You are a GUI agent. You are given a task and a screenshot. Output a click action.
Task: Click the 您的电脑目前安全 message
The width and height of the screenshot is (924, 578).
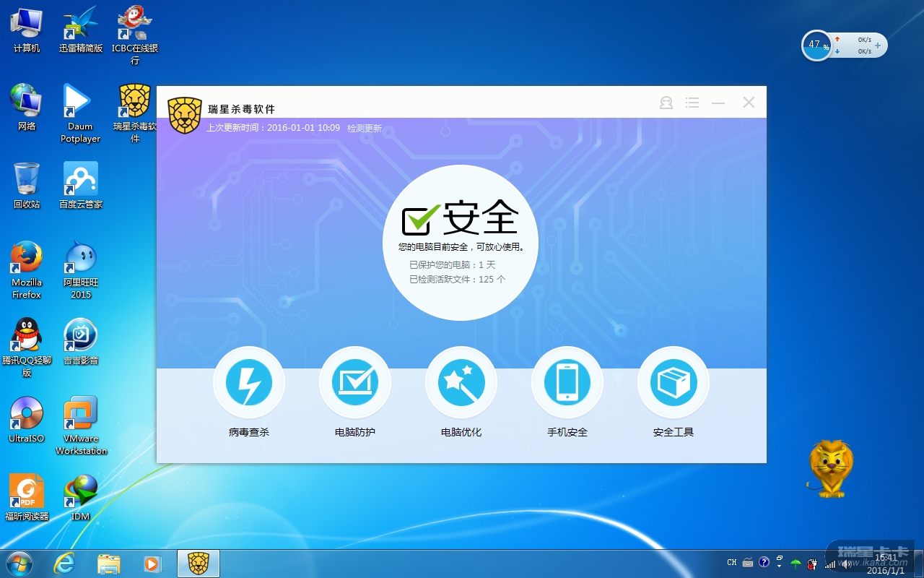(x=461, y=247)
